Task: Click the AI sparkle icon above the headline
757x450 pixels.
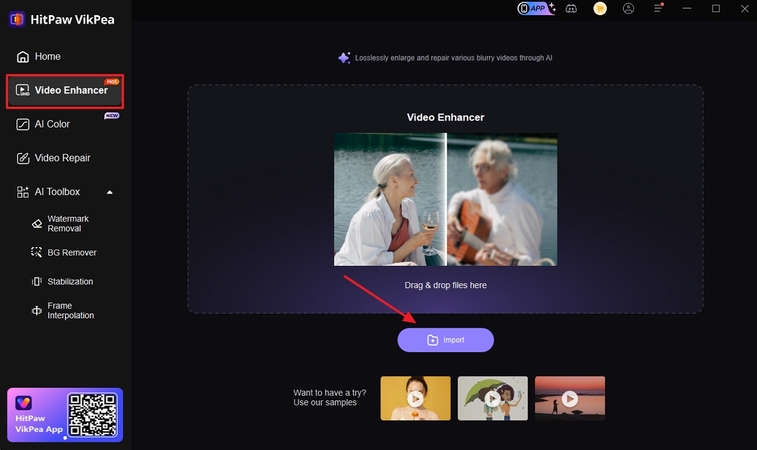Action: coord(344,58)
